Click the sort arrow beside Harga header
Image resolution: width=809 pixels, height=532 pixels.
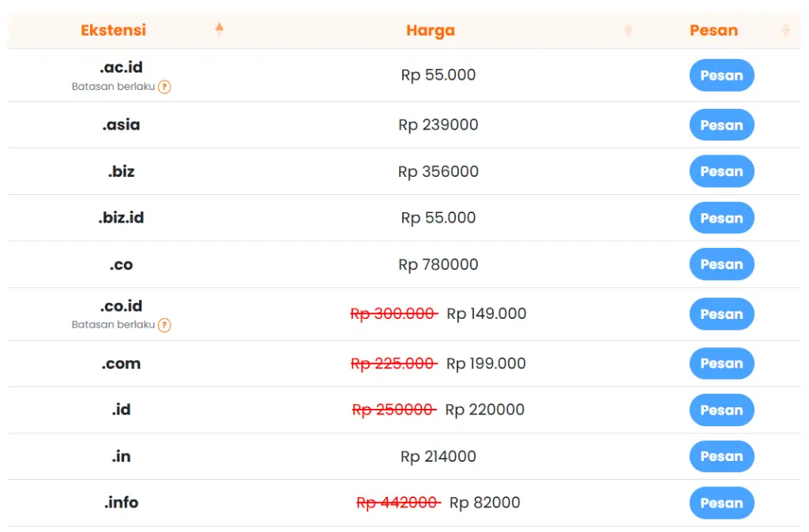628,29
